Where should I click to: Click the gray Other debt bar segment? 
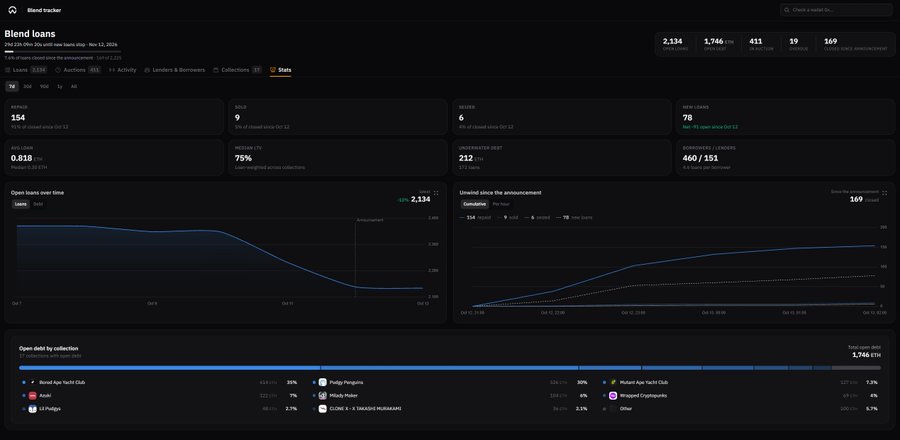[856, 368]
